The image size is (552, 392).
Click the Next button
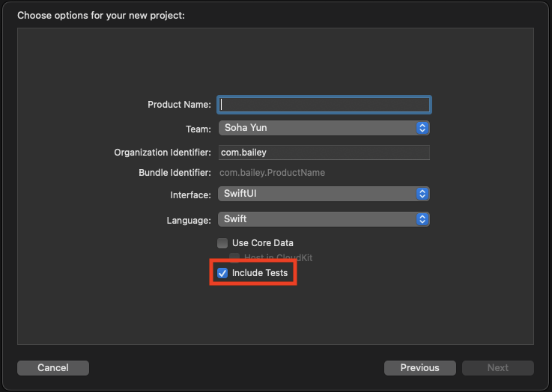(498, 368)
